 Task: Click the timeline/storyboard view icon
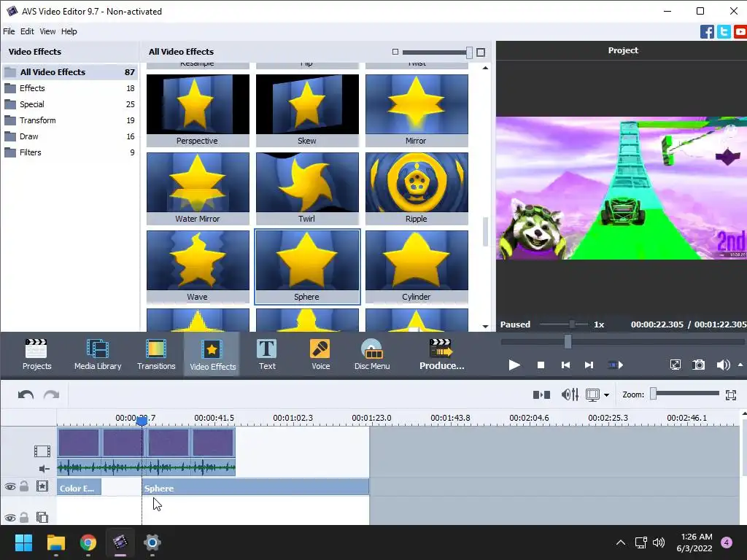592,394
